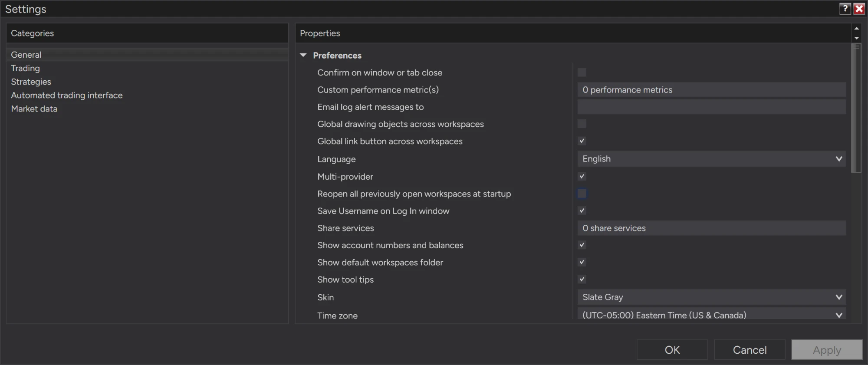Click the Email log alert messages field
Image resolution: width=868 pixels, height=365 pixels.
point(711,107)
